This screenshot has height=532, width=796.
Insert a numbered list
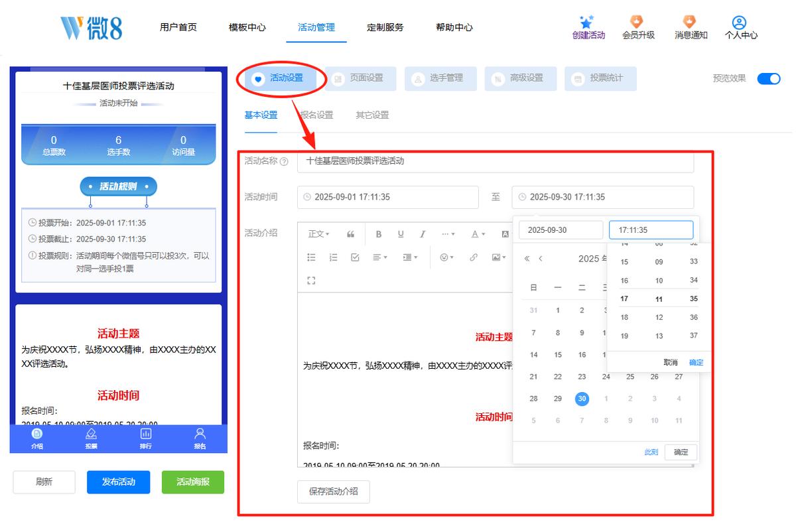point(334,257)
